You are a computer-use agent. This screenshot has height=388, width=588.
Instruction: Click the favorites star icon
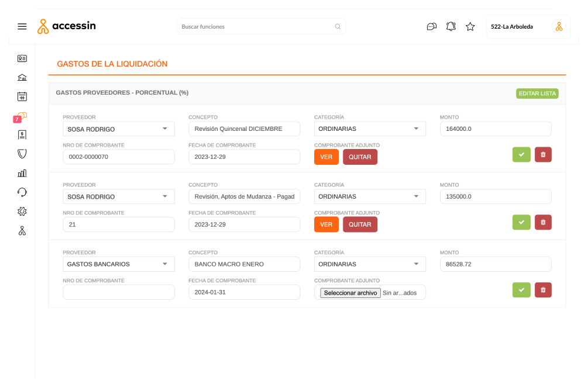pos(470,26)
